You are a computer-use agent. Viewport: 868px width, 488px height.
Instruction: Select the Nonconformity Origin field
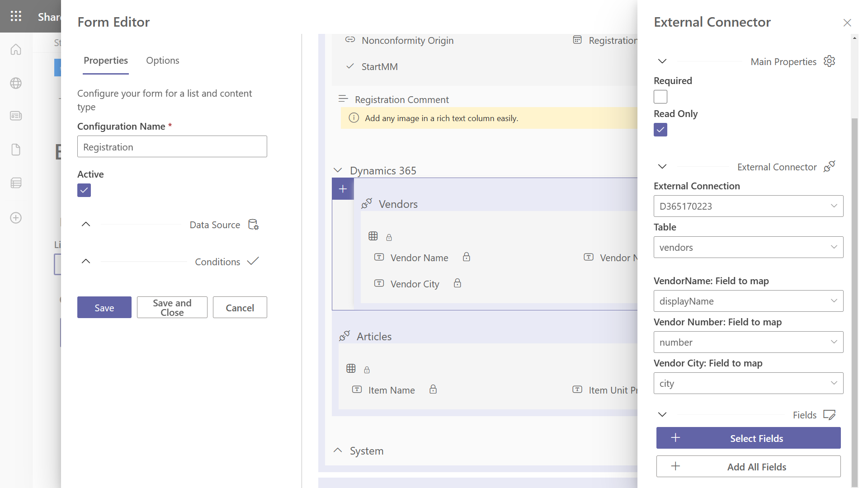coord(408,40)
